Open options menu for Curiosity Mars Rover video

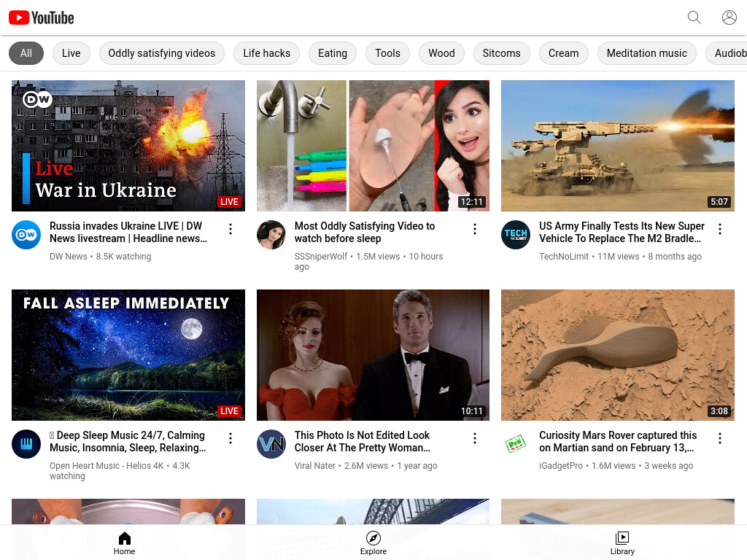pos(719,438)
